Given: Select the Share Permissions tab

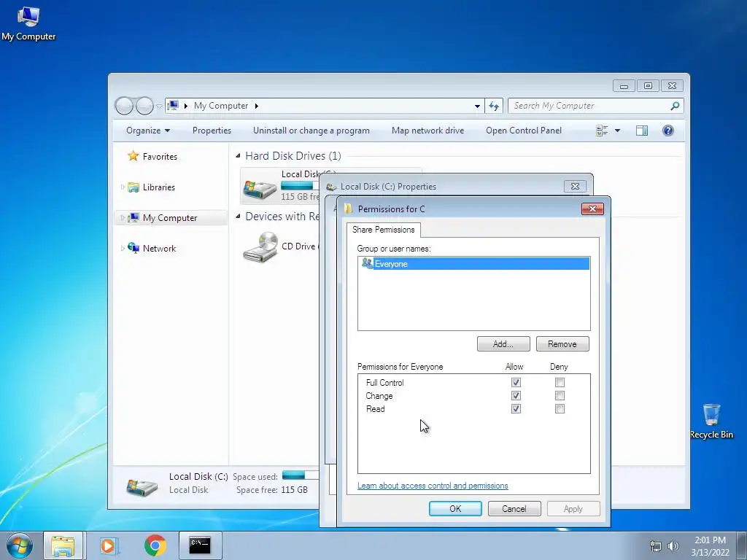Looking at the screenshot, I should (384, 230).
